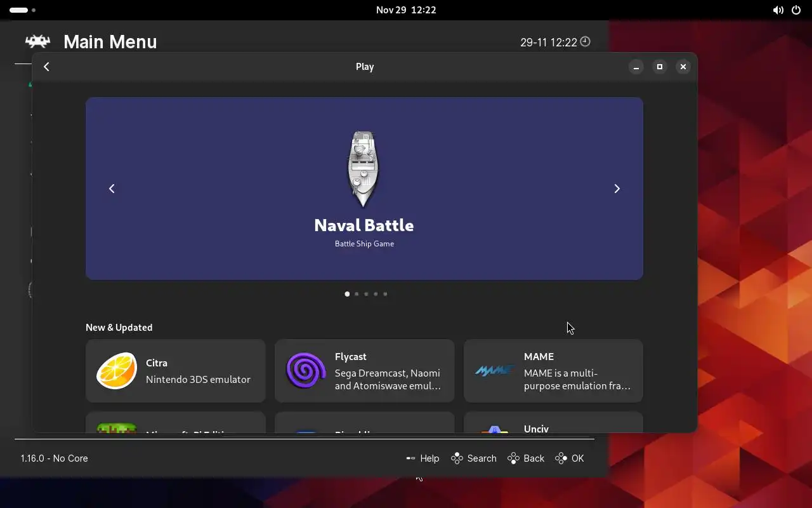Select the fifth carousel page dot
The width and height of the screenshot is (812, 508).
click(x=385, y=294)
